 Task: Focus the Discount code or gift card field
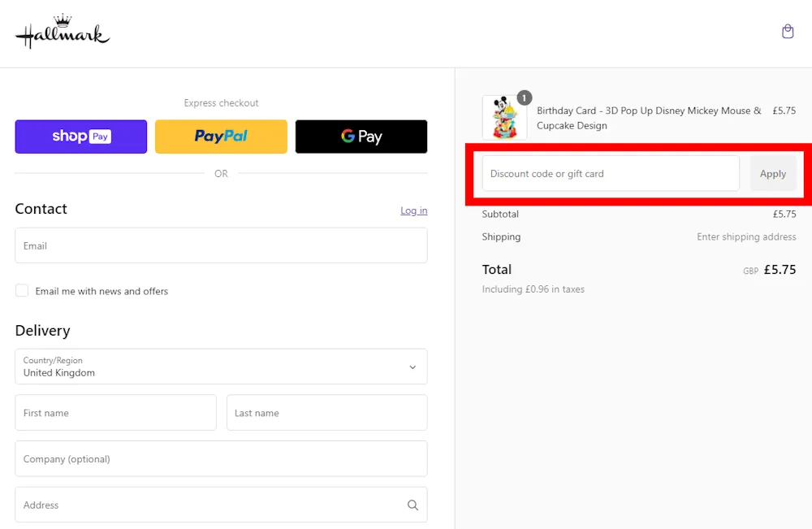tap(611, 174)
